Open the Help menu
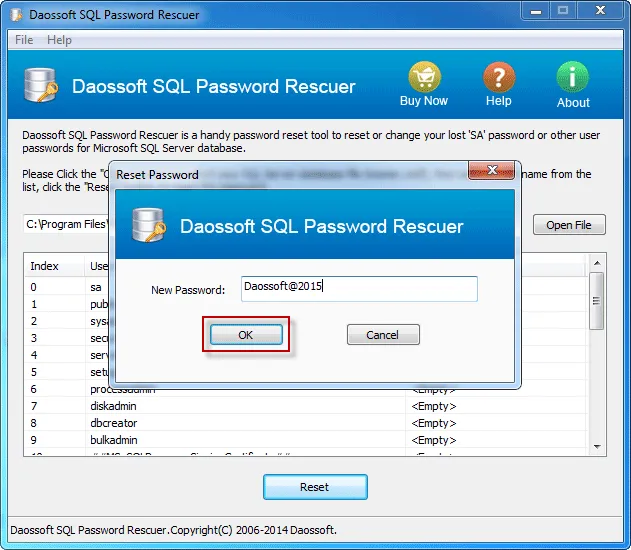 [59, 40]
